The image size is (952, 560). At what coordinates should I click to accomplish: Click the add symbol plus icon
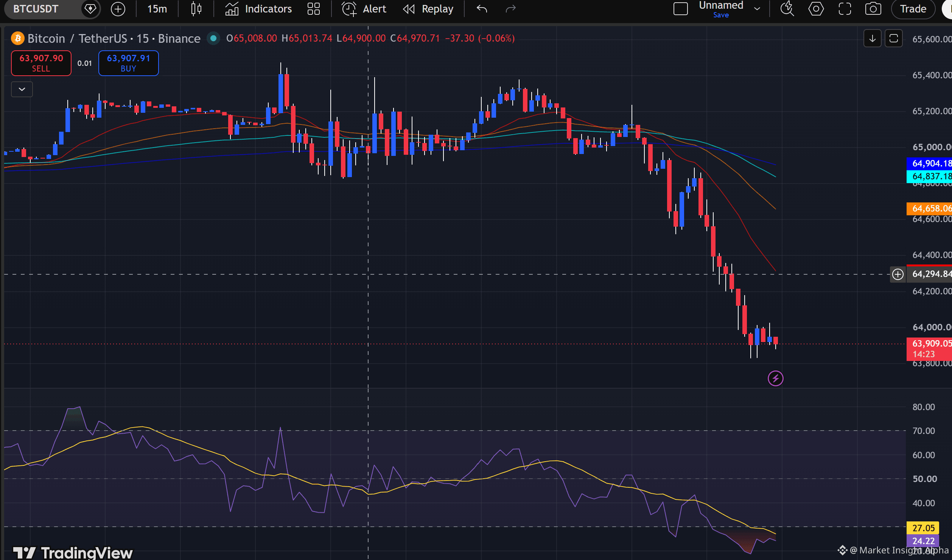point(118,9)
